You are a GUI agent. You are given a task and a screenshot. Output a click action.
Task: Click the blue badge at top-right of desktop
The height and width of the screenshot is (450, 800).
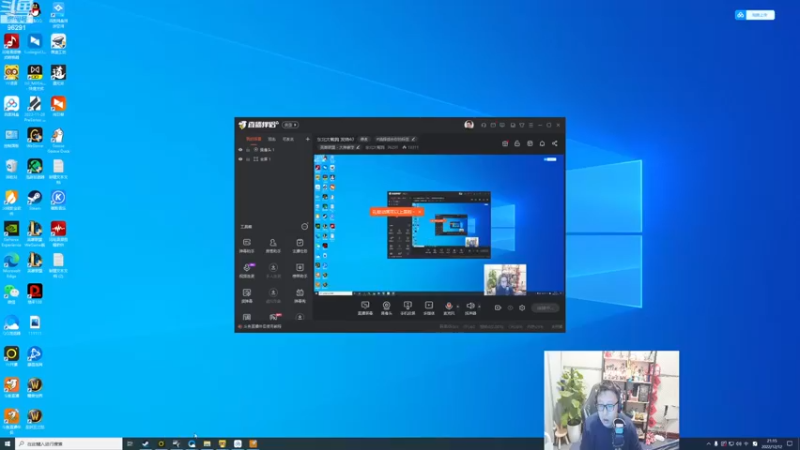coord(755,15)
